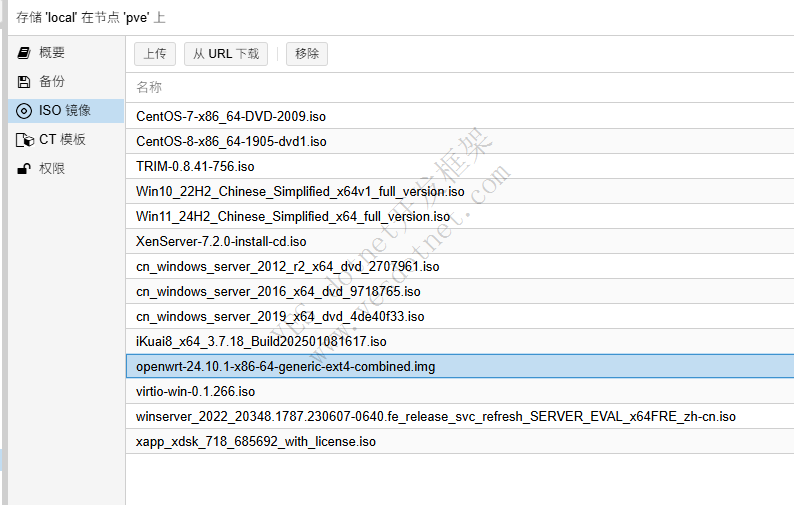Select CentOS-8-x86_64-1905-dvd1.iso row

[x=460, y=141]
